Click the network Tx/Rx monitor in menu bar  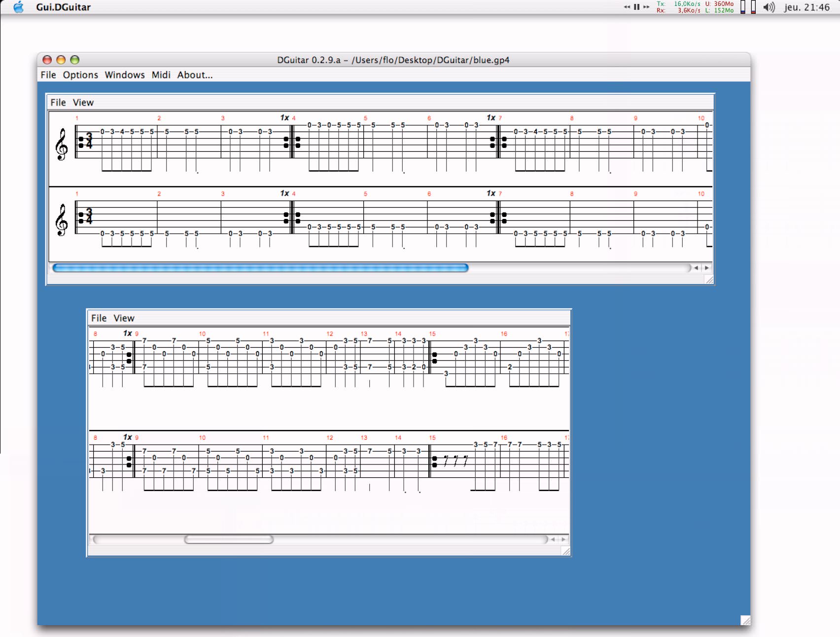(678, 7)
